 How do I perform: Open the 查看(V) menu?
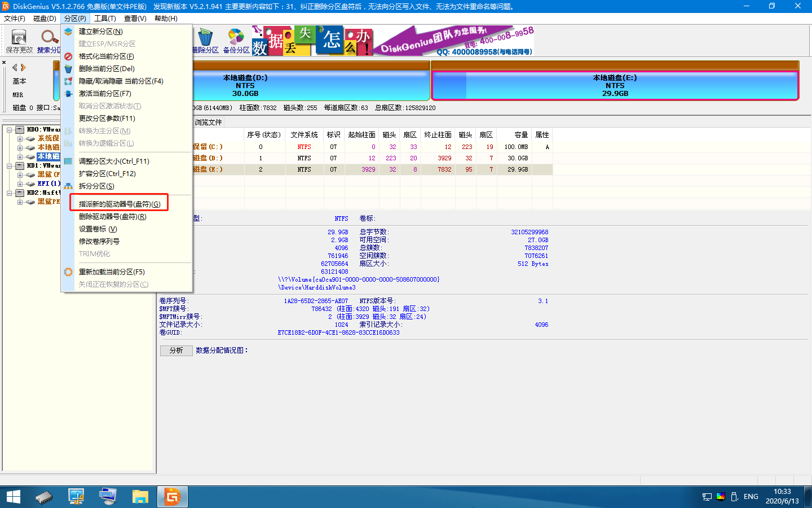tap(135, 19)
